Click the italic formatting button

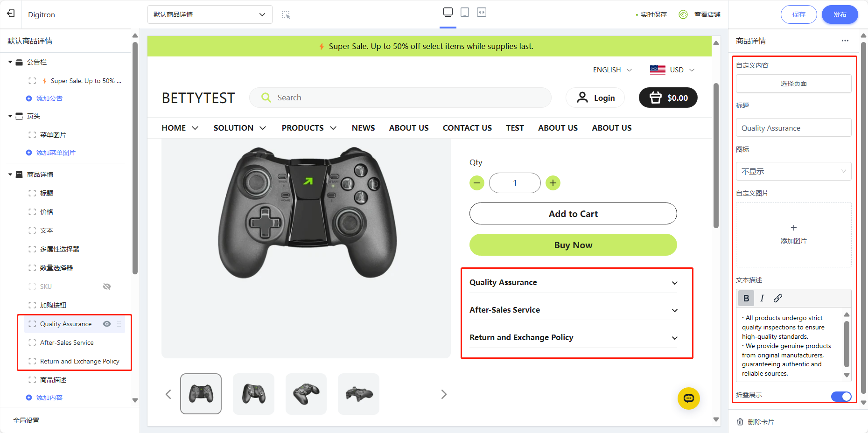click(x=762, y=298)
